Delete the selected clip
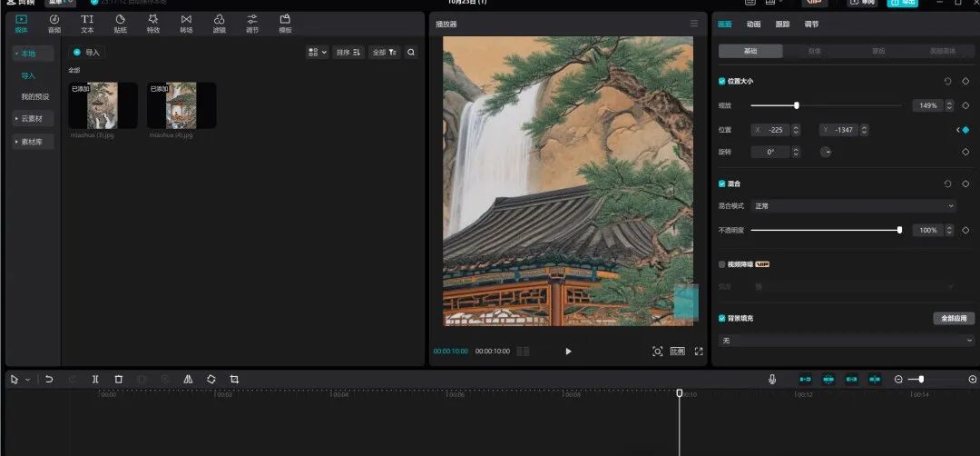980x456 pixels. [x=119, y=380]
